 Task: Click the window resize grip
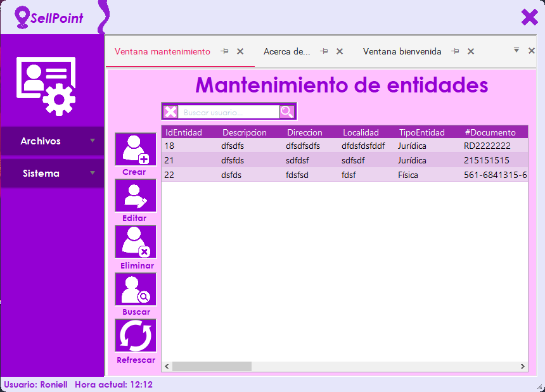coord(540,387)
